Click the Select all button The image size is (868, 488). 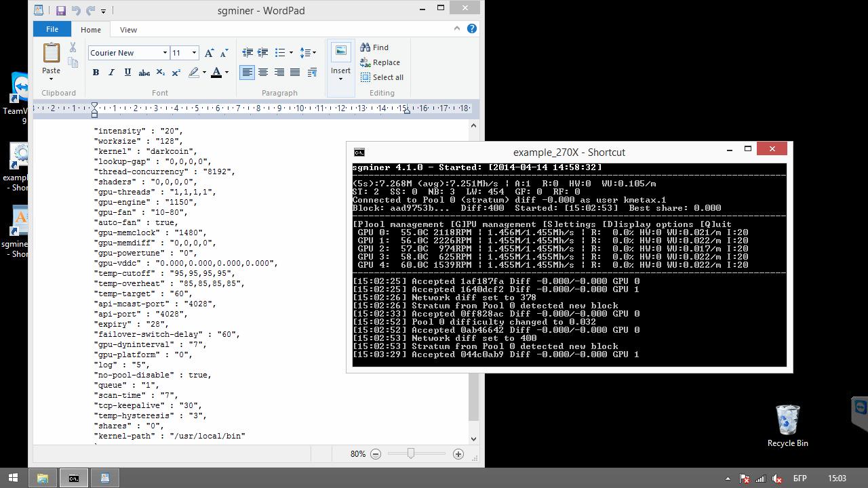pos(382,77)
